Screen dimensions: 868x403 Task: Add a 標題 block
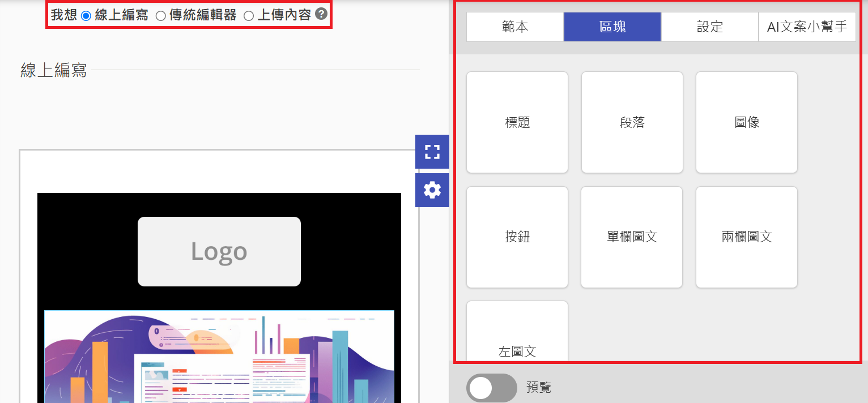point(517,122)
